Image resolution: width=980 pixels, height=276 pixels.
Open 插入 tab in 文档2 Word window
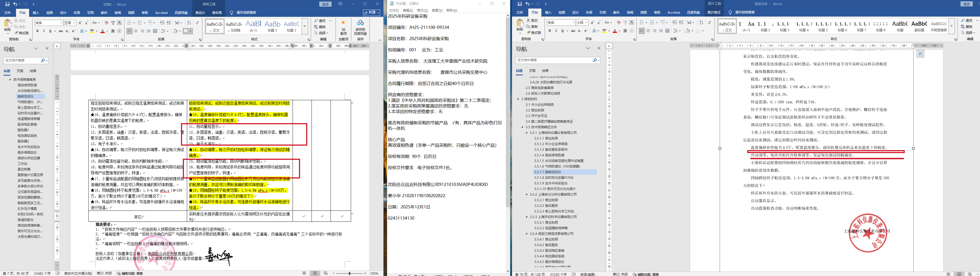click(x=36, y=13)
